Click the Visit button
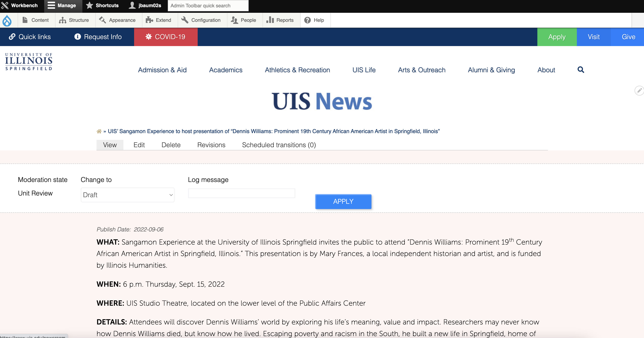This screenshot has height=338, width=644. click(594, 37)
